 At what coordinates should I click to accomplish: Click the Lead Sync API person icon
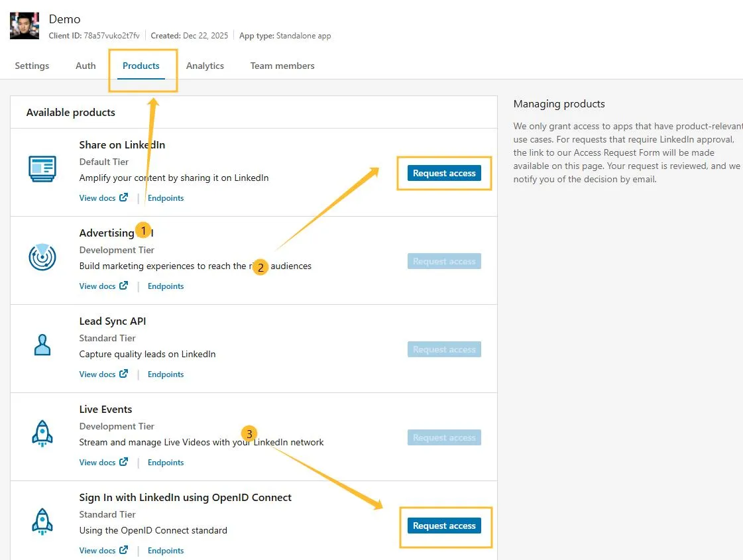point(42,345)
